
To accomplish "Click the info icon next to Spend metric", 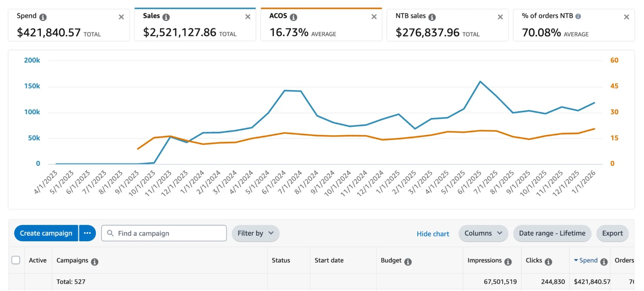I will [x=43, y=17].
